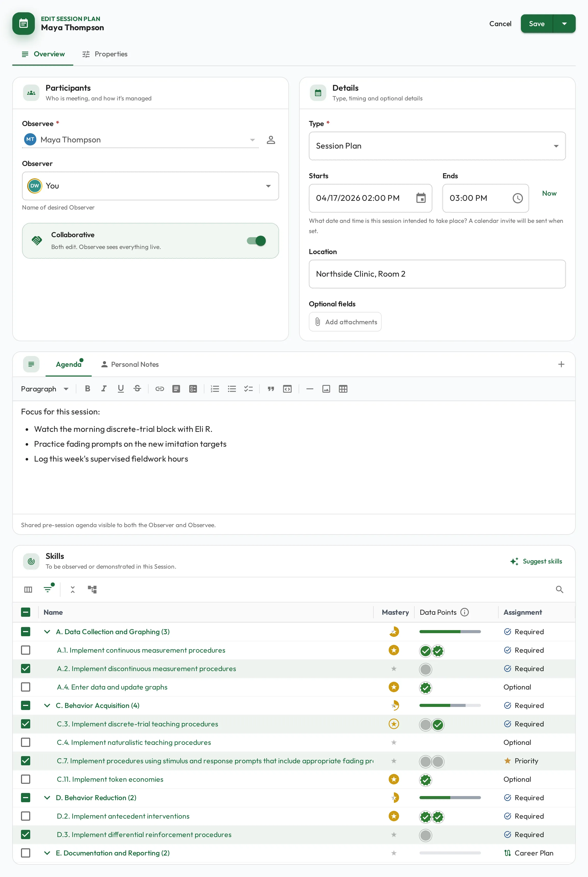Open the Ends time clock picker

click(x=518, y=198)
